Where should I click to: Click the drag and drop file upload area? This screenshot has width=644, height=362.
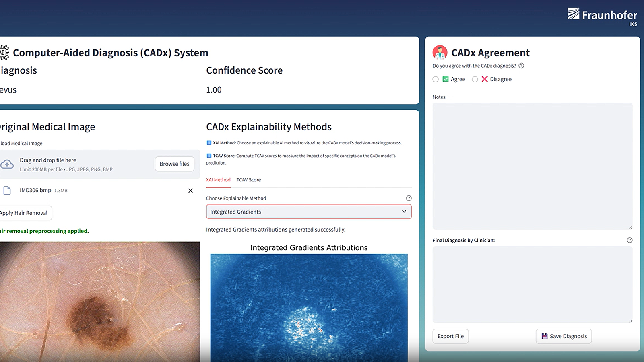tap(100, 164)
